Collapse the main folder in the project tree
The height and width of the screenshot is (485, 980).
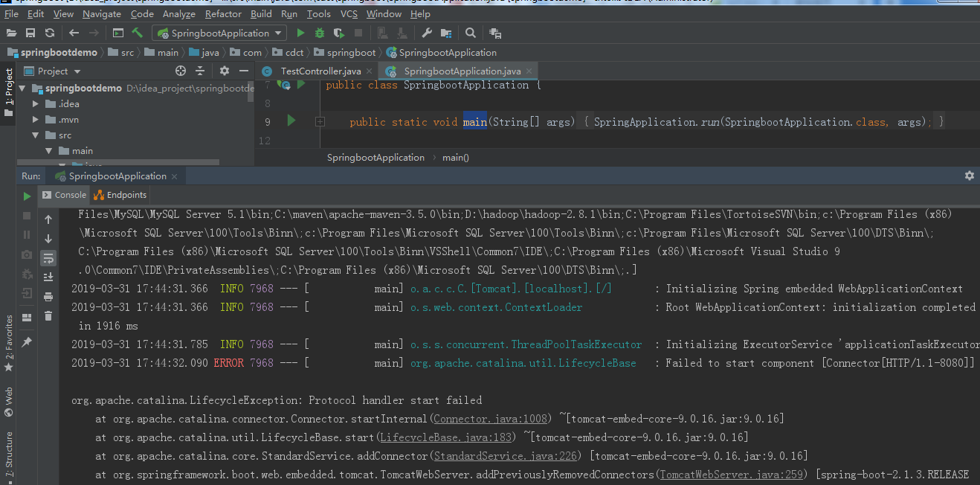(48, 151)
